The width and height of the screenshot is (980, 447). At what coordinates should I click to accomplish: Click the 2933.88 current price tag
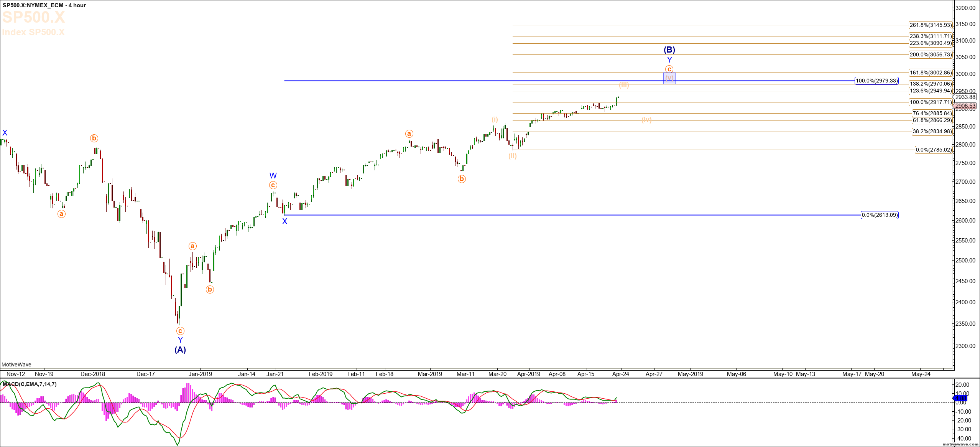965,97
